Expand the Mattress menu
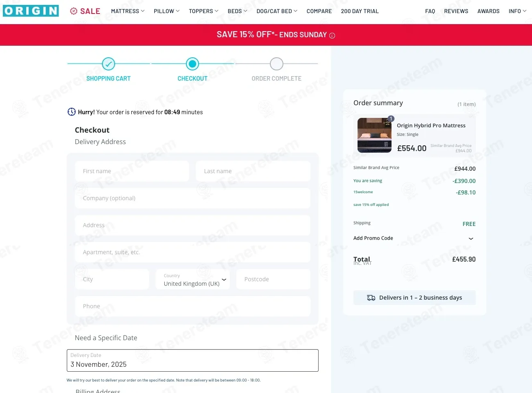The width and height of the screenshot is (532, 393). tap(128, 11)
